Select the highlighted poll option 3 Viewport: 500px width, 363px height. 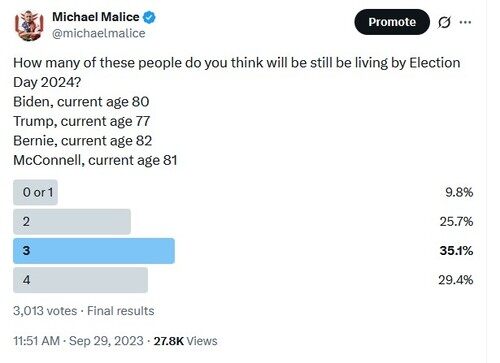tap(94, 251)
